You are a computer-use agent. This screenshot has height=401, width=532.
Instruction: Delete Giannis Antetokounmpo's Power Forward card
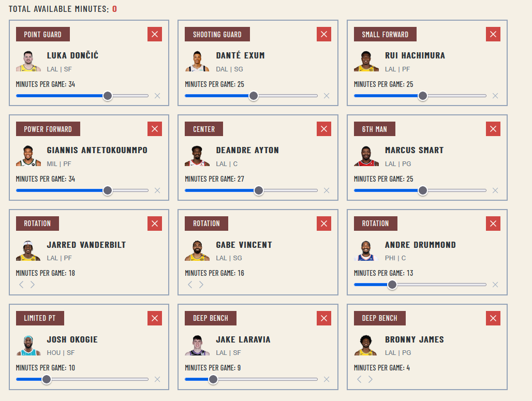click(x=155, y=129)
